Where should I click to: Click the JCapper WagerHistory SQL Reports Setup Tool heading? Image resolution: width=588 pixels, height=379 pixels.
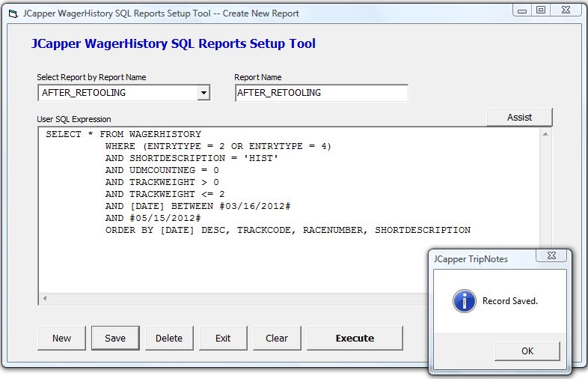[174, 43]
